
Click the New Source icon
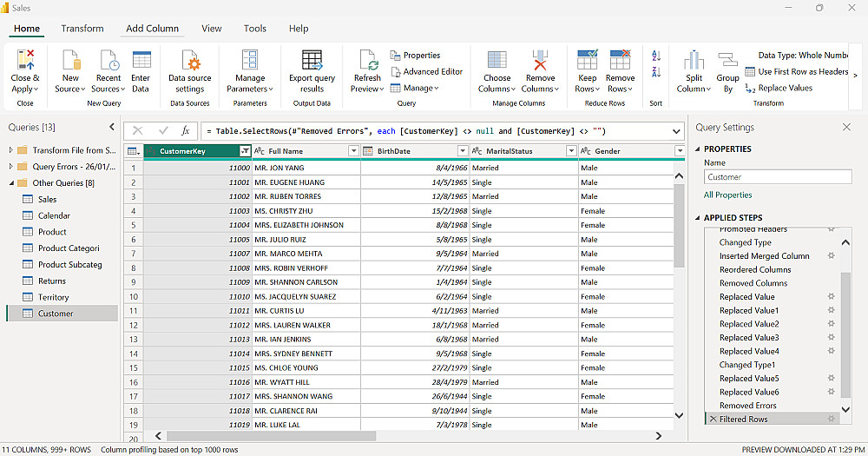(x=70, y=61)
